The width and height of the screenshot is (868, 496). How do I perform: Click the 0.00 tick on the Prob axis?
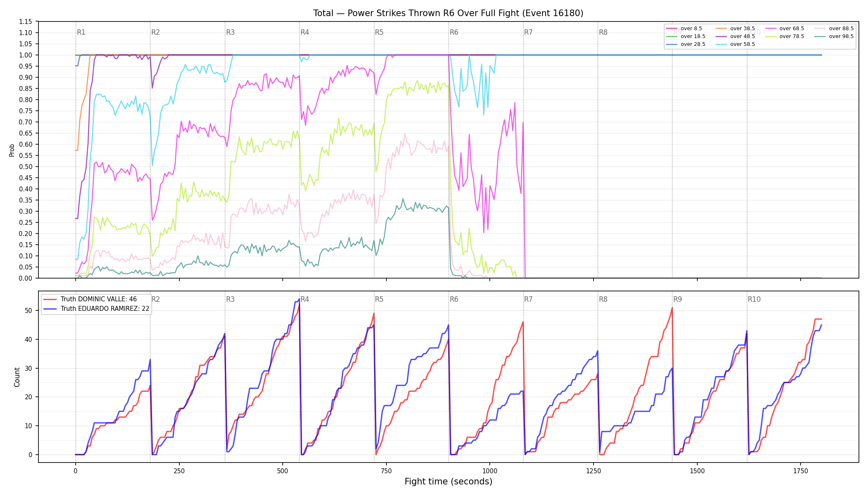pos(26,278)
